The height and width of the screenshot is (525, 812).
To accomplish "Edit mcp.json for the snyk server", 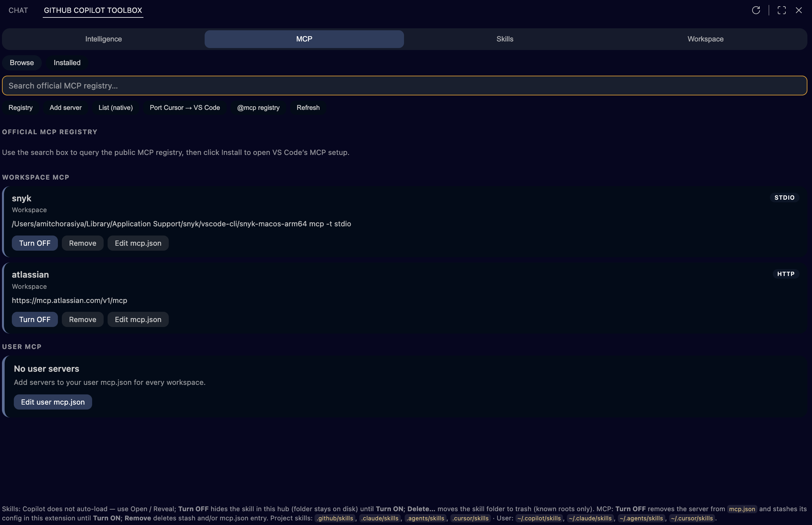I will pyautogui.click(x=138, y=243).
